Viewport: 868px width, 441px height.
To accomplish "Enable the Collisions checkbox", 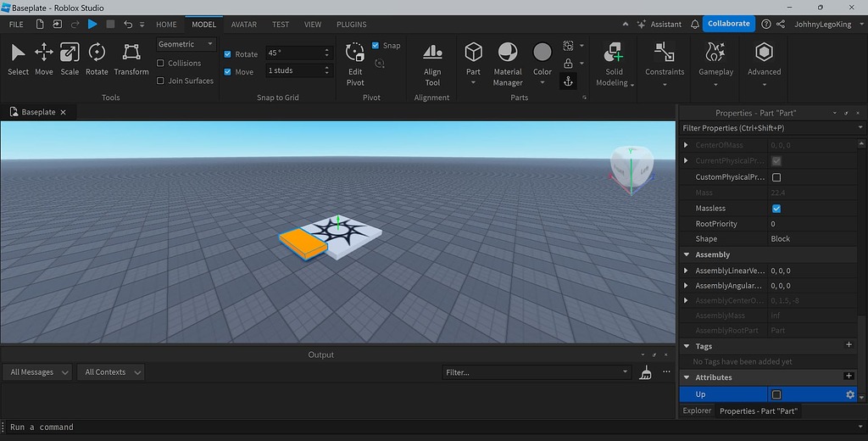I will [161, 64].
